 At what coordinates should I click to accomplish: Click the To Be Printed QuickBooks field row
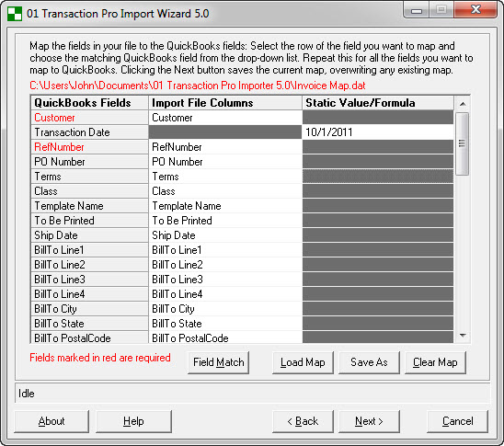click(x=90, y=221)
